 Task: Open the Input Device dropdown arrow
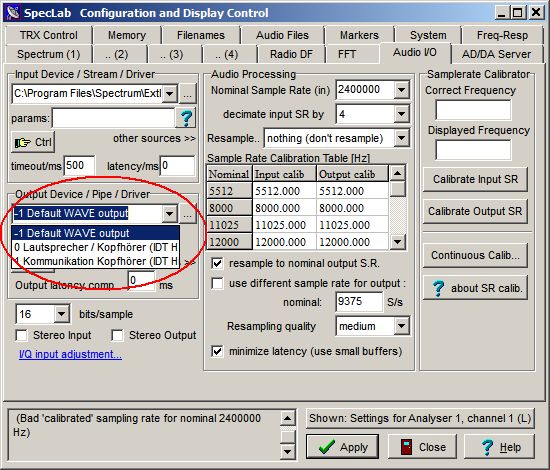170,94
